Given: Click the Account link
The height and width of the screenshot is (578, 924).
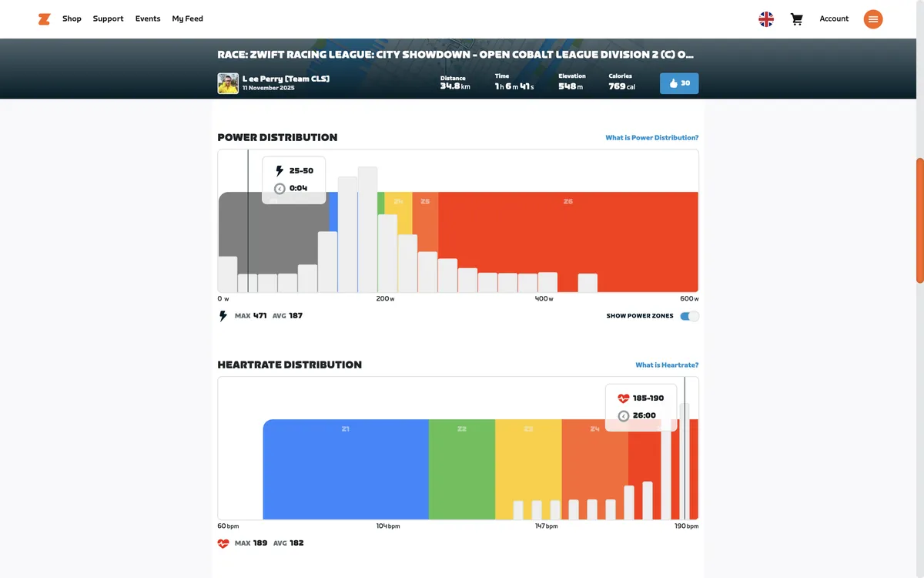Looking at the screenshot, I should pyautogui.click(x=834, y=18).
